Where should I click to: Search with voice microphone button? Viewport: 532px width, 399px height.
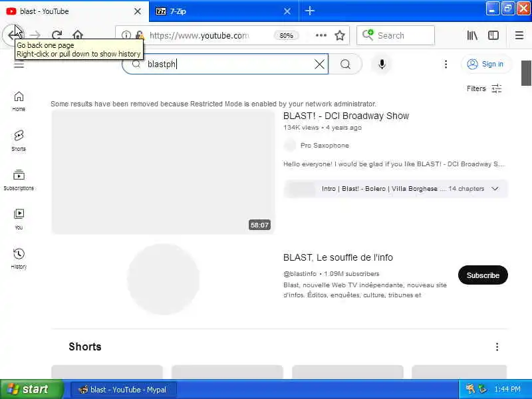382,64
